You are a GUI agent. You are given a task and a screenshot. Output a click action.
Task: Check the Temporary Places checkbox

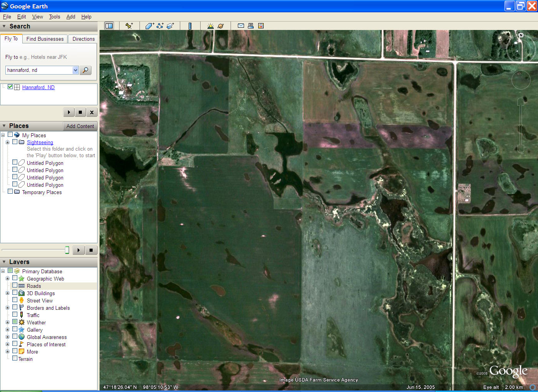tap(10, 191)
